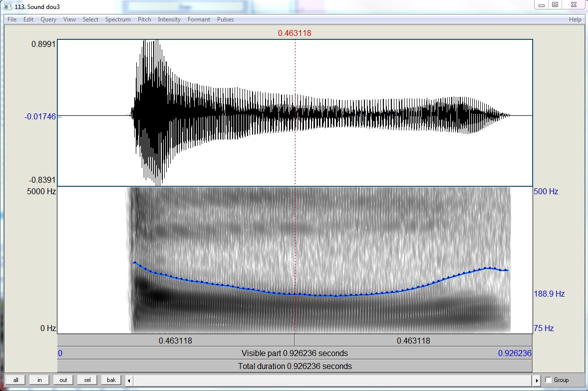Image resolution: width=588 pixels, height=391 pixels.
Task: Click the -0.8391 amplitude minimum label
Action: [42, 180]
